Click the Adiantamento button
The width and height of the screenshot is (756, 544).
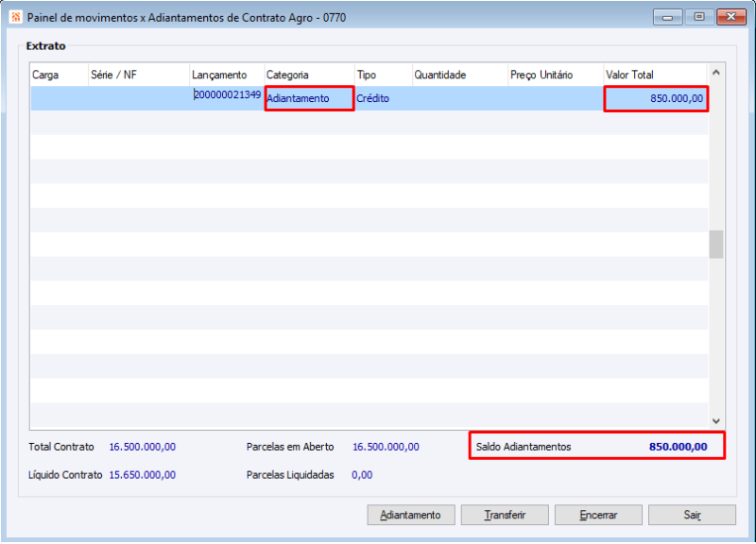[x=411, y=515]
